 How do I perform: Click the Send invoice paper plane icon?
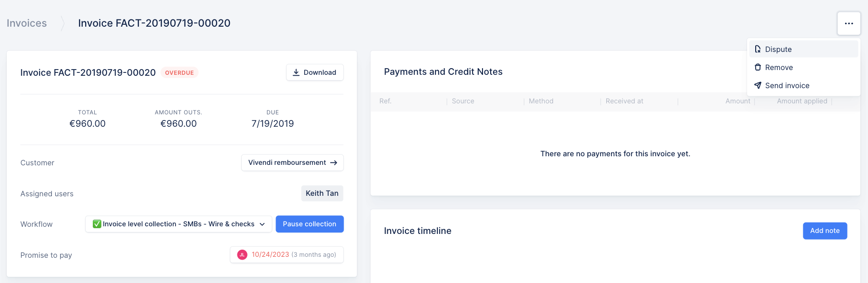click(758, 85)
